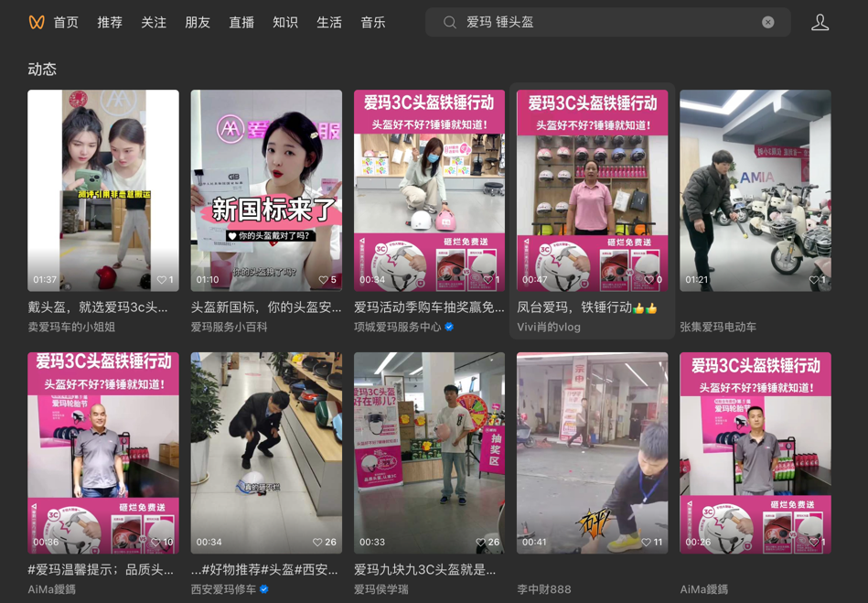Click verified badge beside 项城爱玛服务中心

pyautogui.click(x=449, y=327)
